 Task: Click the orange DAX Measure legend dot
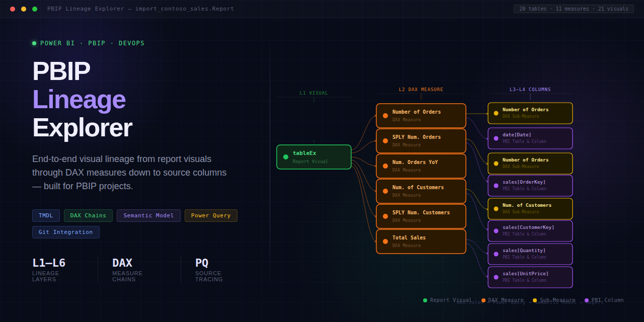click(483, 300)
